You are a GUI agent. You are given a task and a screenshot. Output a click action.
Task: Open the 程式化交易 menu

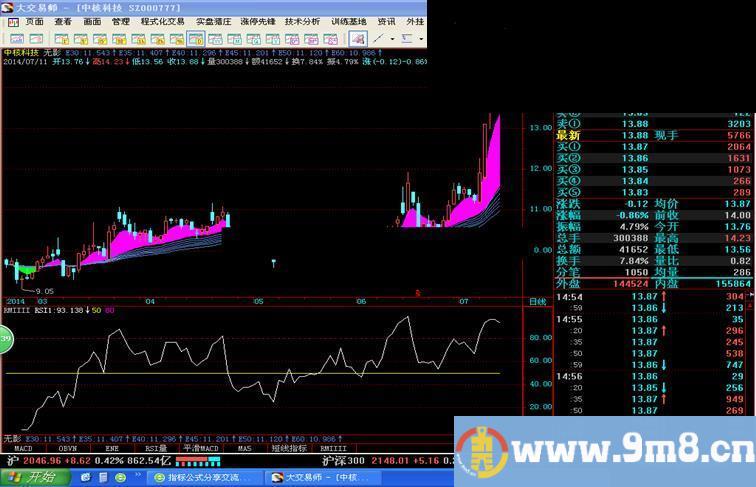coord(162,21)
